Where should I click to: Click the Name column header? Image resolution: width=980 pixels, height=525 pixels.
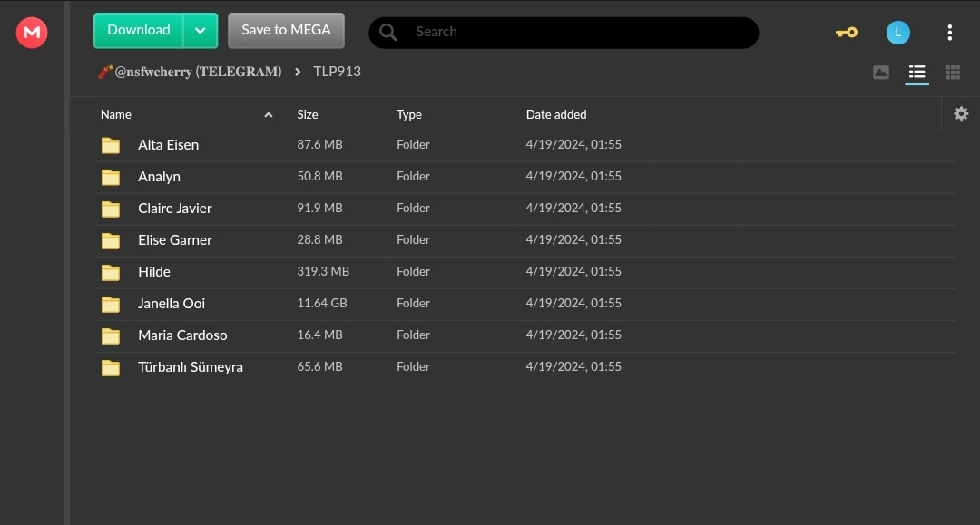(x=116, y=115)
